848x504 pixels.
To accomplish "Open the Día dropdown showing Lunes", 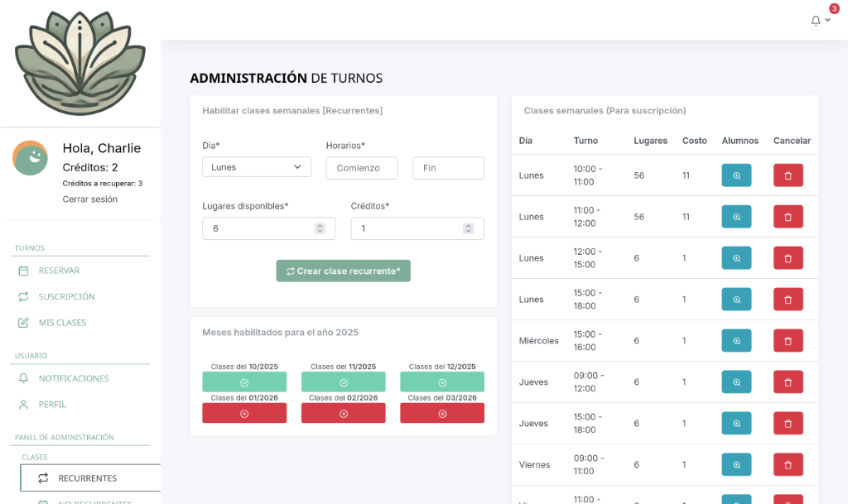I will [x=257, y=167].
